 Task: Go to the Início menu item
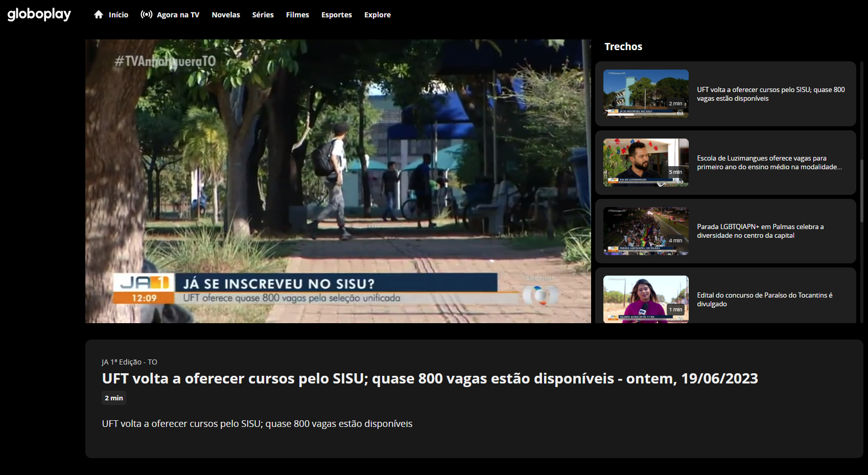(119, 15)
